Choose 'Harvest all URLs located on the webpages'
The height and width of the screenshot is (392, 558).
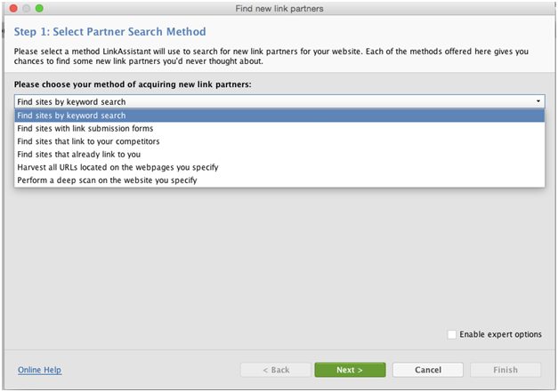(279, 167)
